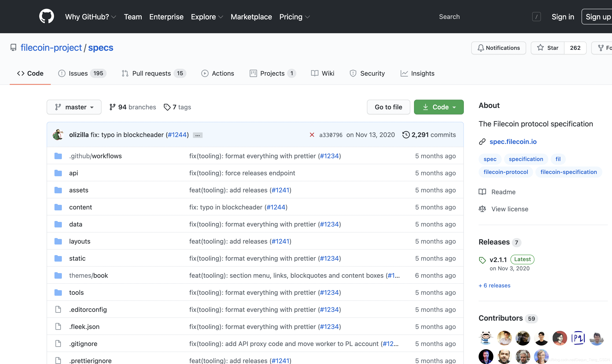Open the themes/book folder
The width and height of the screenshot is (612, 364).
pyautogui.click(x=88, y=275)
